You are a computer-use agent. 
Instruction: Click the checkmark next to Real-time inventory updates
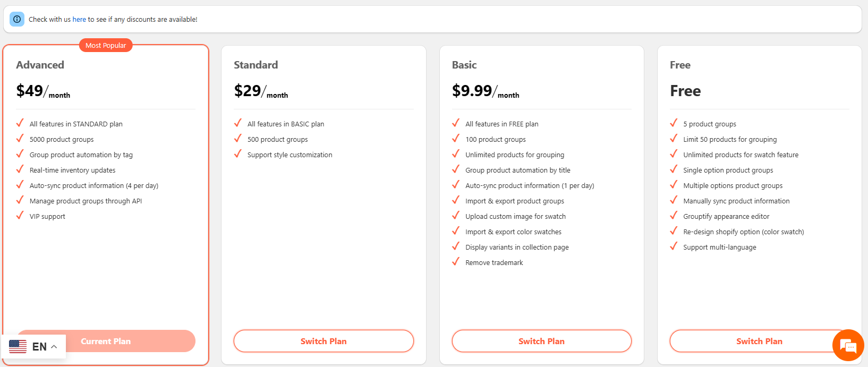20,169
